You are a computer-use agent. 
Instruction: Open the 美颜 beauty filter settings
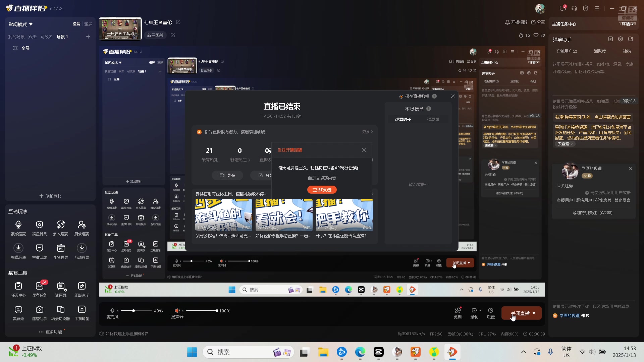tap(458, 313)
